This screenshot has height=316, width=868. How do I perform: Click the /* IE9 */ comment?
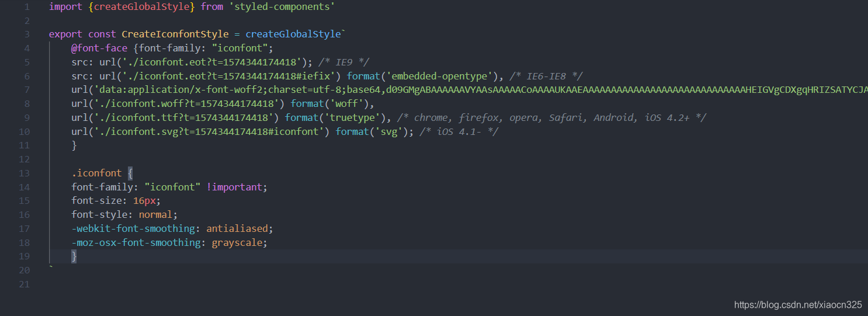point(343,62)
